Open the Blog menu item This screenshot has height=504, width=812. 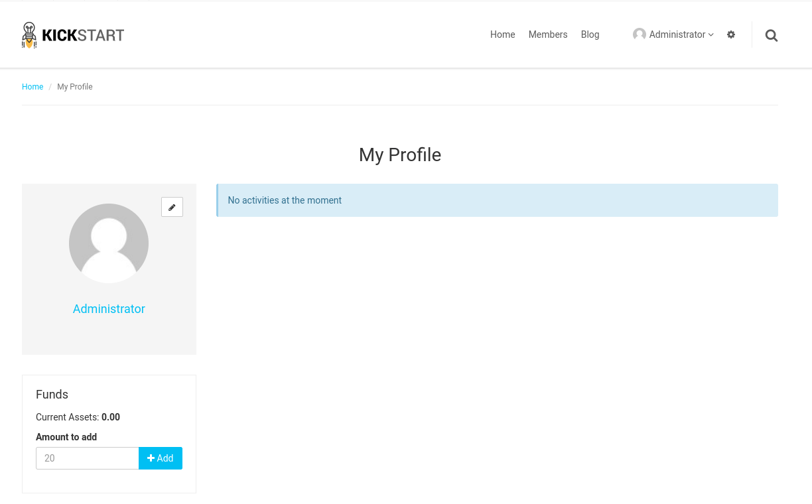tap(590, 34)
